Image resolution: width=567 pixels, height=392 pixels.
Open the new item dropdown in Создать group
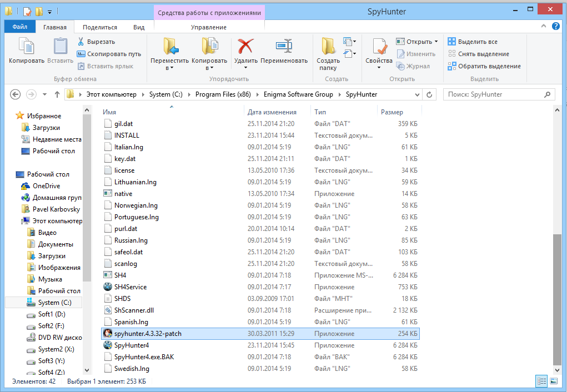pyautogui.click(x=350, y=42)
